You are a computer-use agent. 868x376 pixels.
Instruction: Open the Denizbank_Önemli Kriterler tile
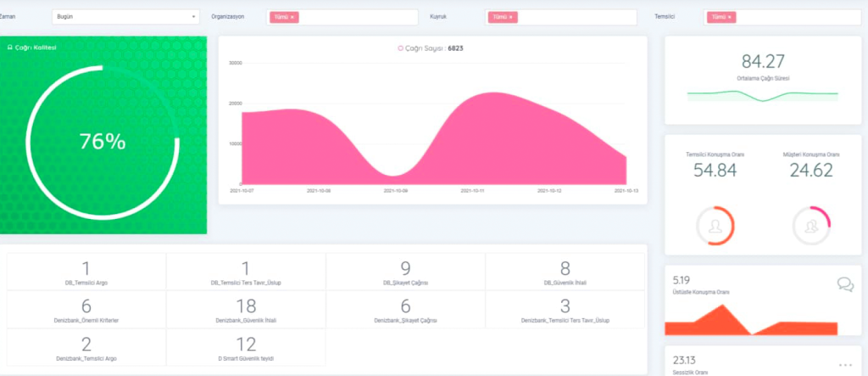tap(86, 310)
